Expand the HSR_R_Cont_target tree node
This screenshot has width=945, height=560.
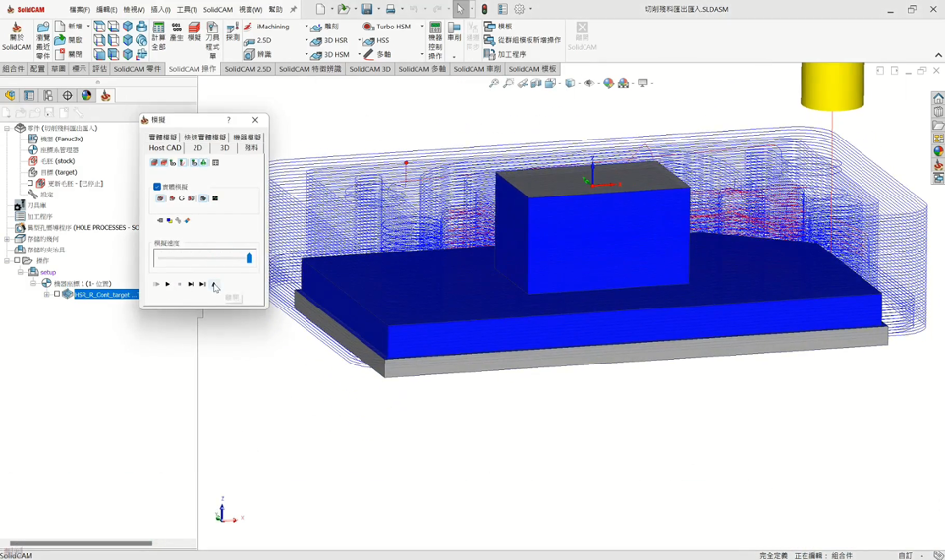[46, 294]
